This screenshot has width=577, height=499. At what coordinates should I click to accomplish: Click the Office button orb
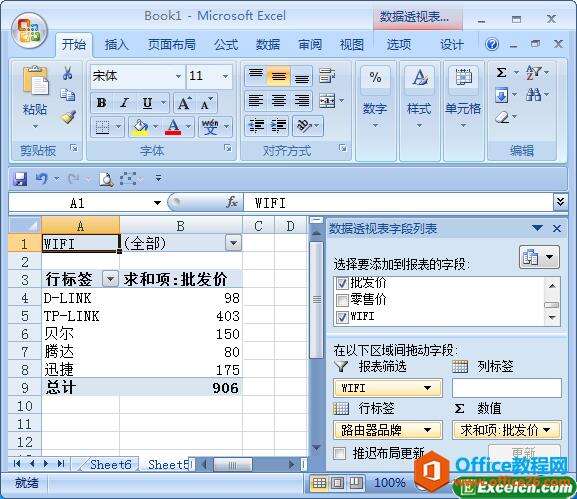[29, 31]
